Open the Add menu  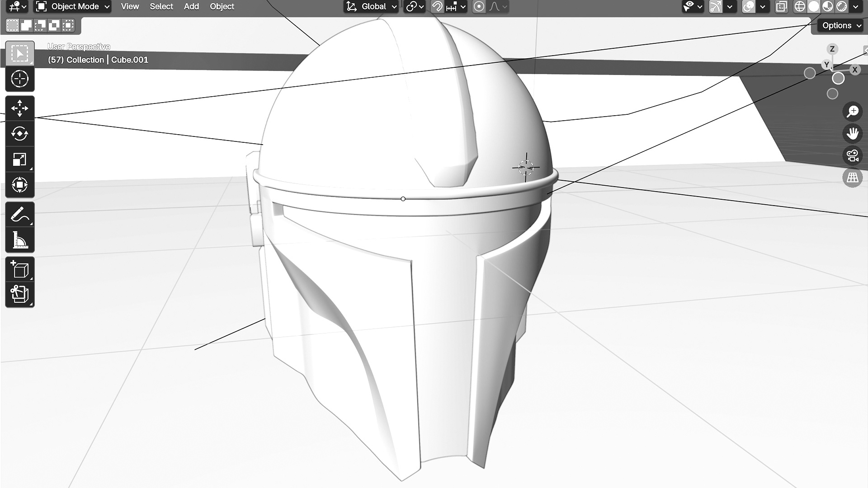coord(191,7)
